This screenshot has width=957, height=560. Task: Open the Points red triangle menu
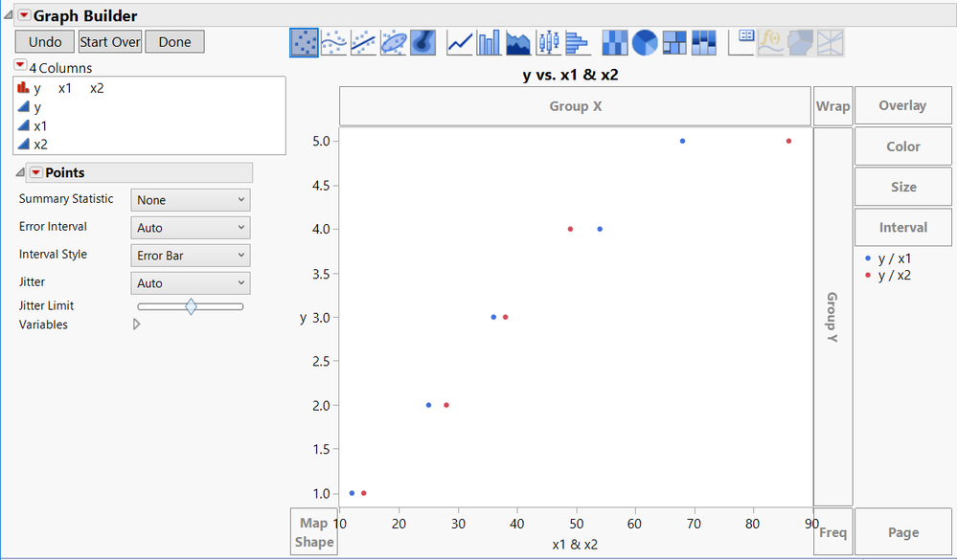[36, 172]
